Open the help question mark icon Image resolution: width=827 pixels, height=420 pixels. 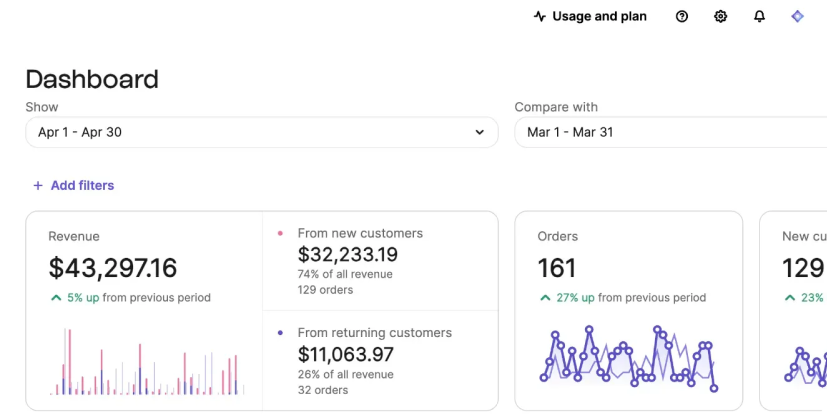(682, 17)
